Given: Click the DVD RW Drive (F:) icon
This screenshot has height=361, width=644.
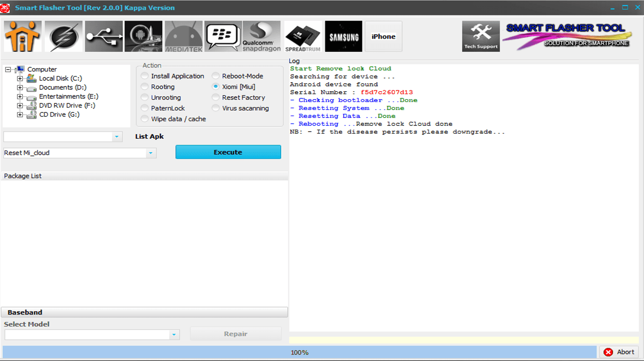Looking at the screenshot, I should [31, 105].
